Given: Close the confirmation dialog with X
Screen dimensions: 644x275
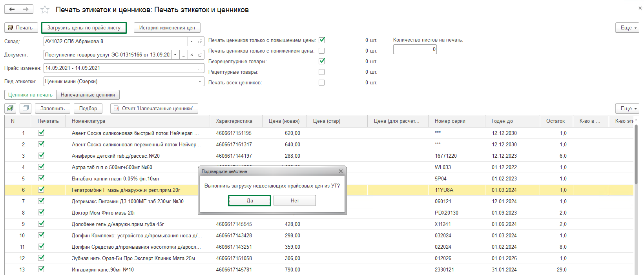Looking at the screenshot, I should click(x=341, y=171).
